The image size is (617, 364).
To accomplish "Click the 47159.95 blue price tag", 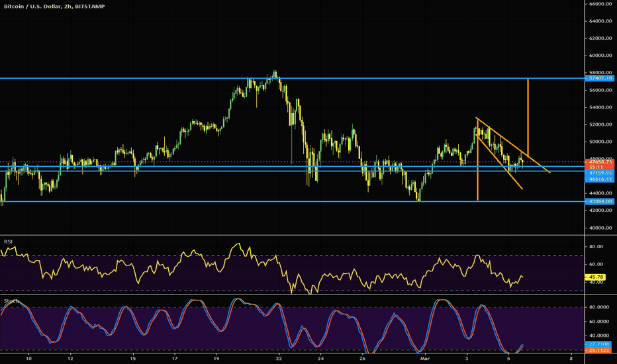I will [600, 173].
